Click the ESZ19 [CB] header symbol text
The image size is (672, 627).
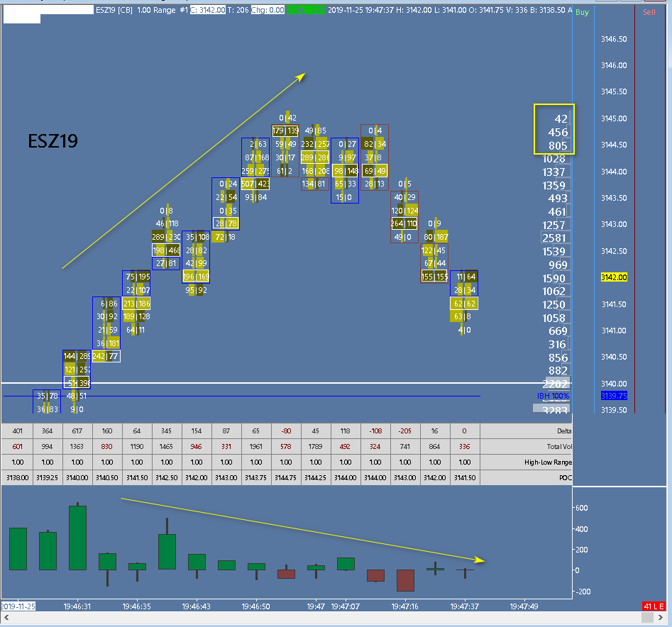pos(114,10)
